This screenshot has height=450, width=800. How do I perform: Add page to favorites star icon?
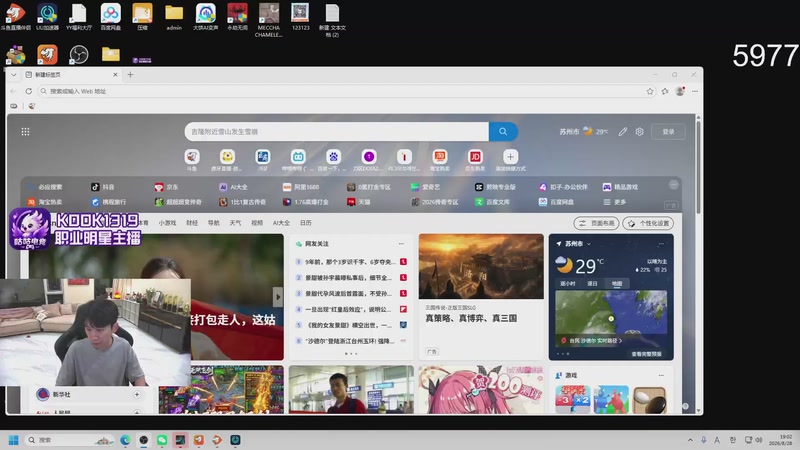click(x=649, y=91)
